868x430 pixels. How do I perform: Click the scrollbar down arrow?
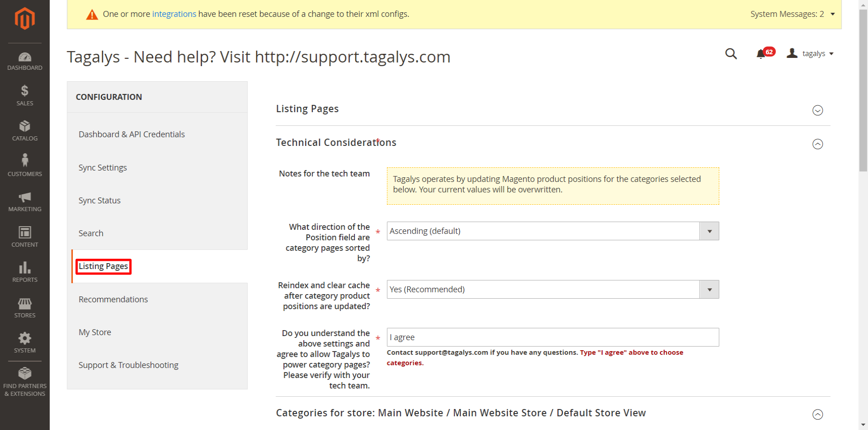point(863,425)
